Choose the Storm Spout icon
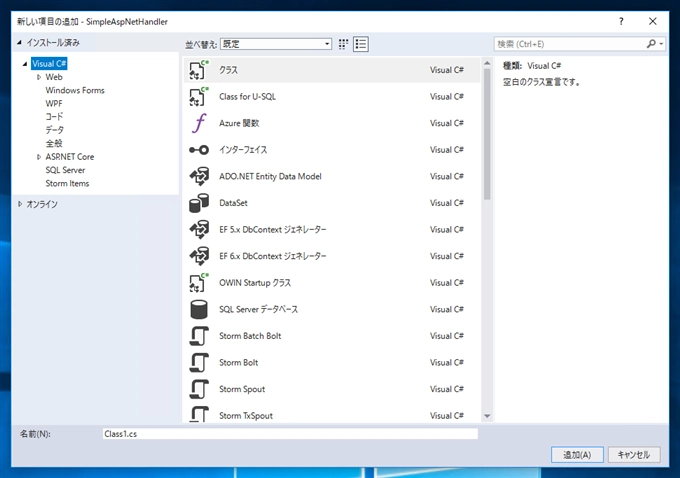This screenshot has width=680, height=478. 199,389
